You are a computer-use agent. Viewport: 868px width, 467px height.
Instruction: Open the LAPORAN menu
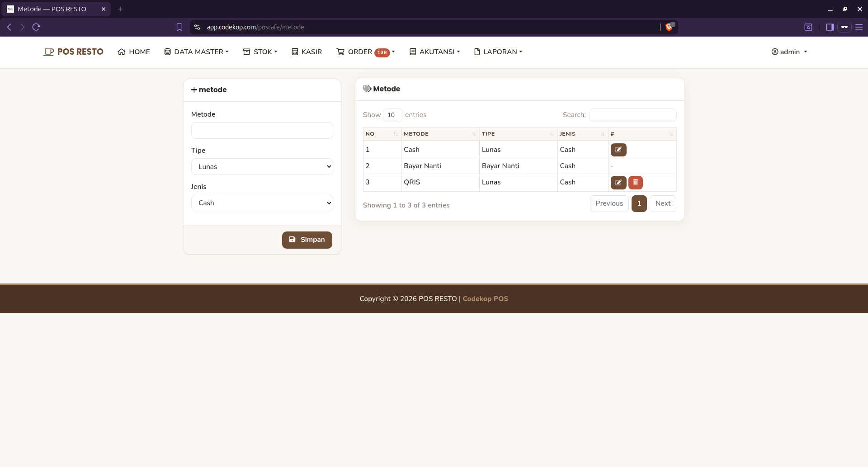tap(498, 52)
